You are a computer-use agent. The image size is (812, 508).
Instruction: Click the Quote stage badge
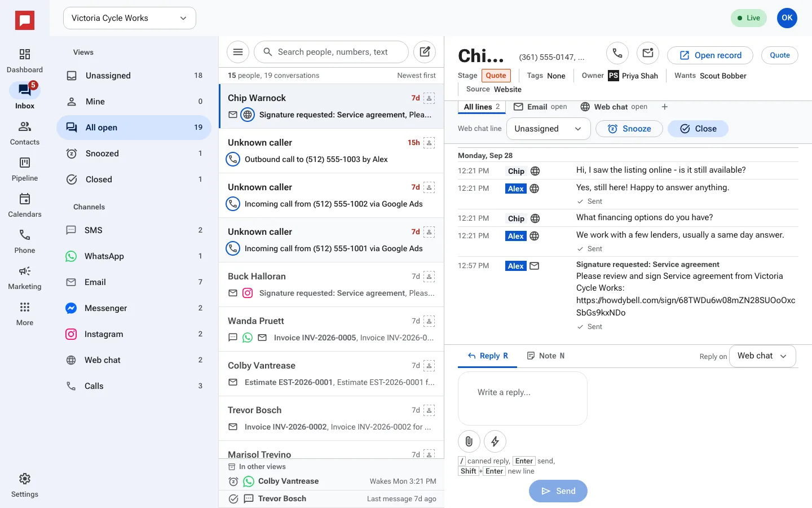click(x=496, y=76)
